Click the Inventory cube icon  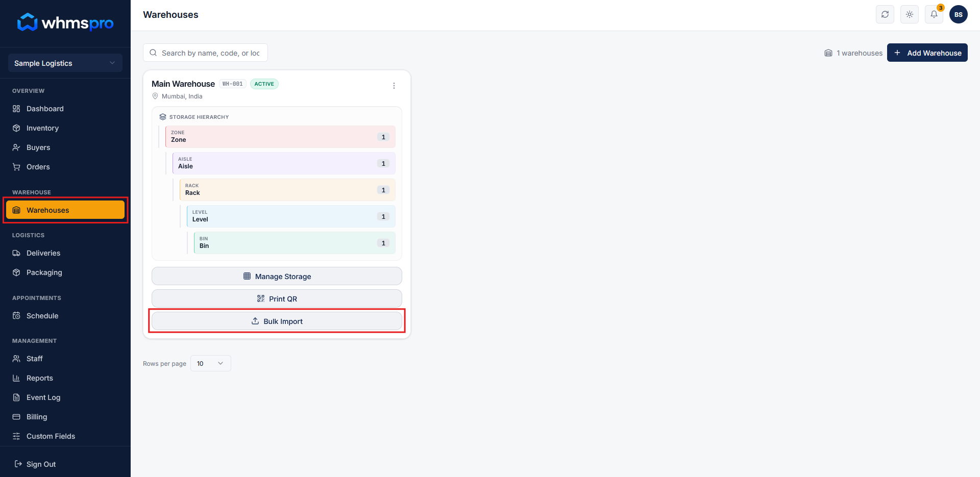click(x=16, y=128)
